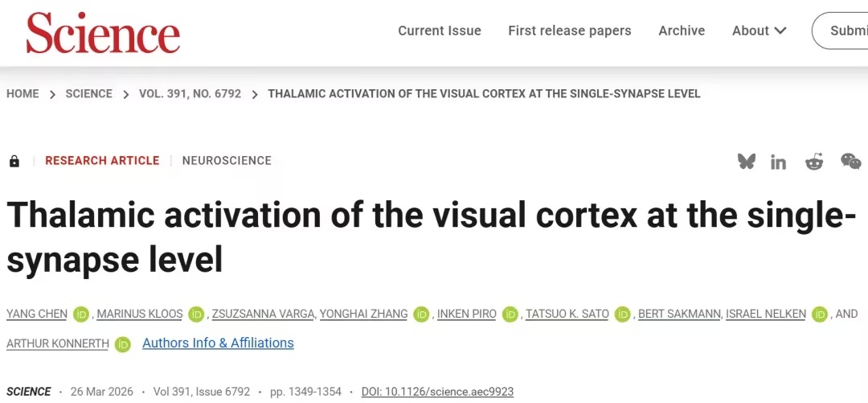This screenshot has height=403, width=868.
Task: Open the article DOI link
Action: [437, 392]
